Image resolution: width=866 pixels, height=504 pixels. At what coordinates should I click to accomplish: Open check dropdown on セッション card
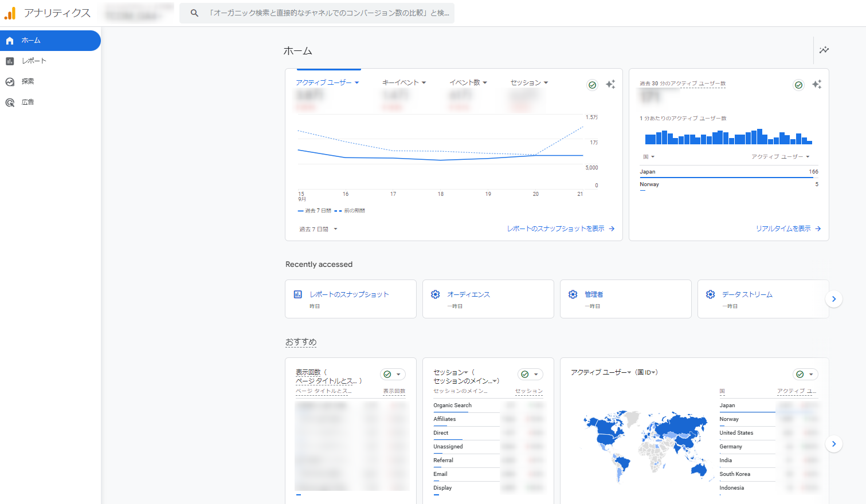click(531, 375)
